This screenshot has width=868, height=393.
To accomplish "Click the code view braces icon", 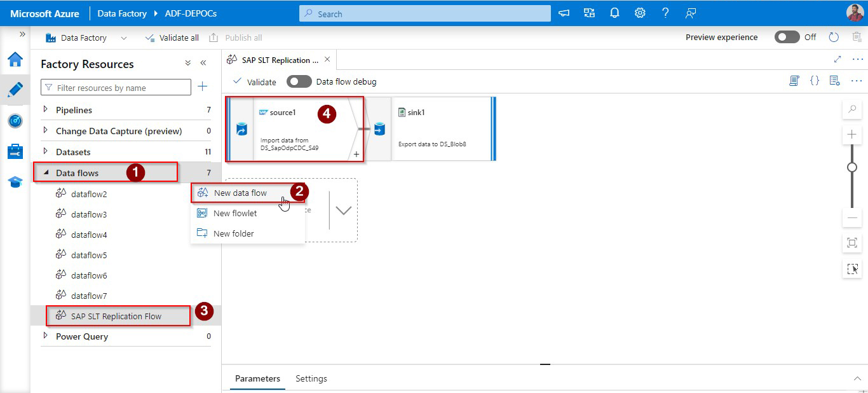I will pos(815,81).
